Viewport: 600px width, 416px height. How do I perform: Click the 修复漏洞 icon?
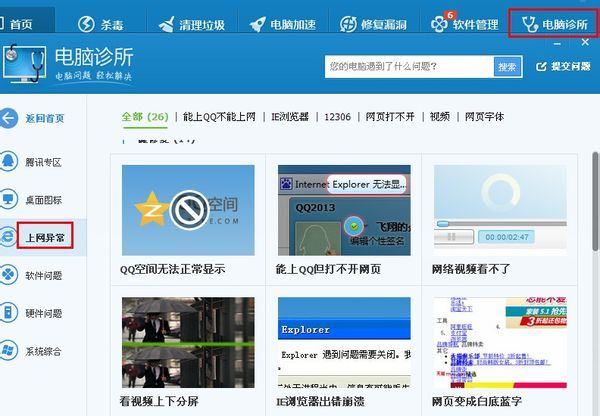pyautogui.click(x=348, y=24)
